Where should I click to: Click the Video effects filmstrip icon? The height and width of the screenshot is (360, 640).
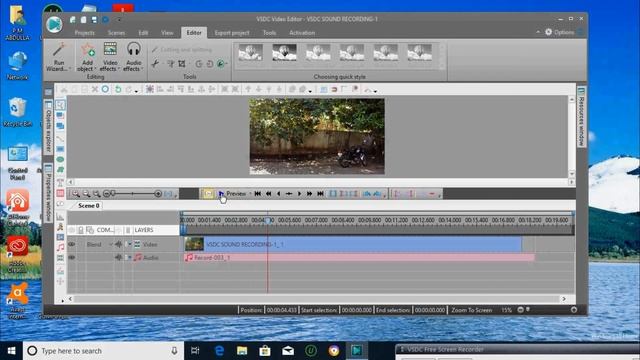(x=110, y=50)
